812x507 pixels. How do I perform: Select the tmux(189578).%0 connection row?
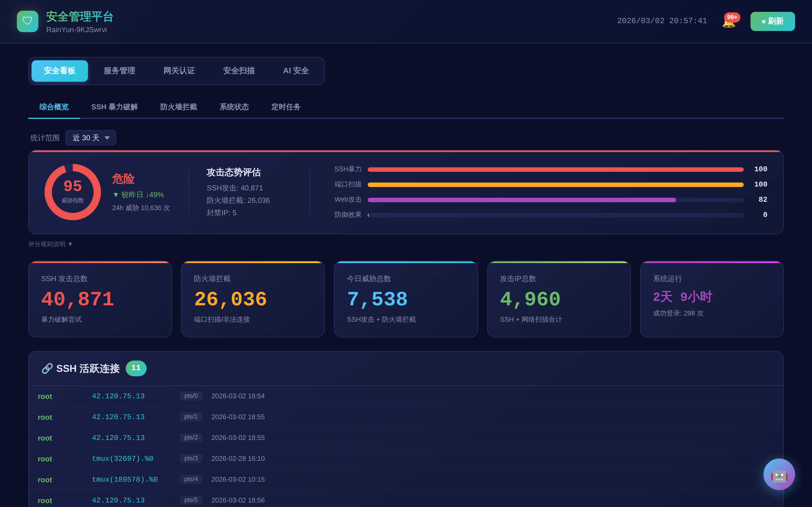coord(125,479)
